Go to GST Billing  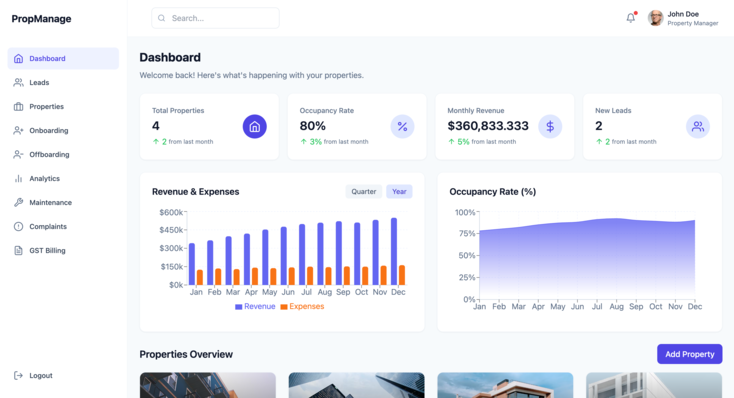pyautogui.click(x=63, y=251)
